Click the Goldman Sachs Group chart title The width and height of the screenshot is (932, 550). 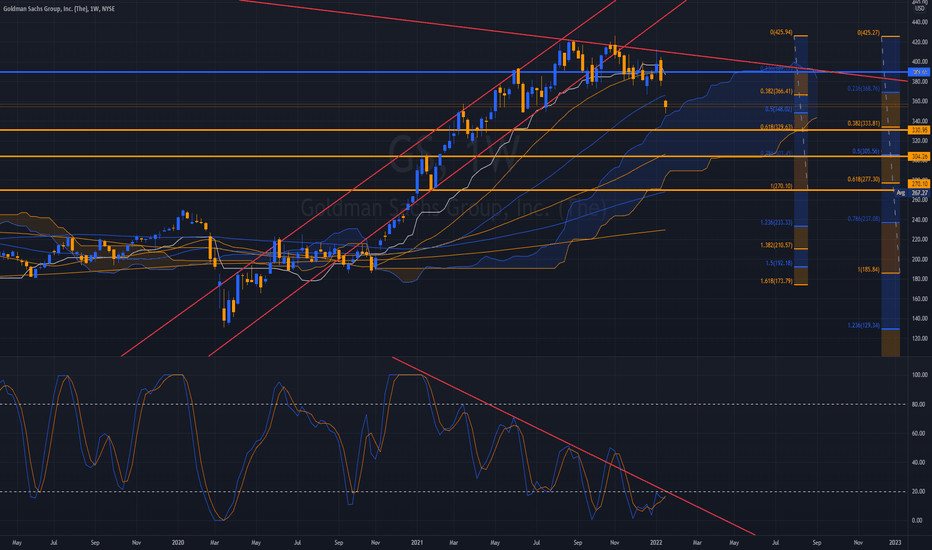[x=59, y=9]
